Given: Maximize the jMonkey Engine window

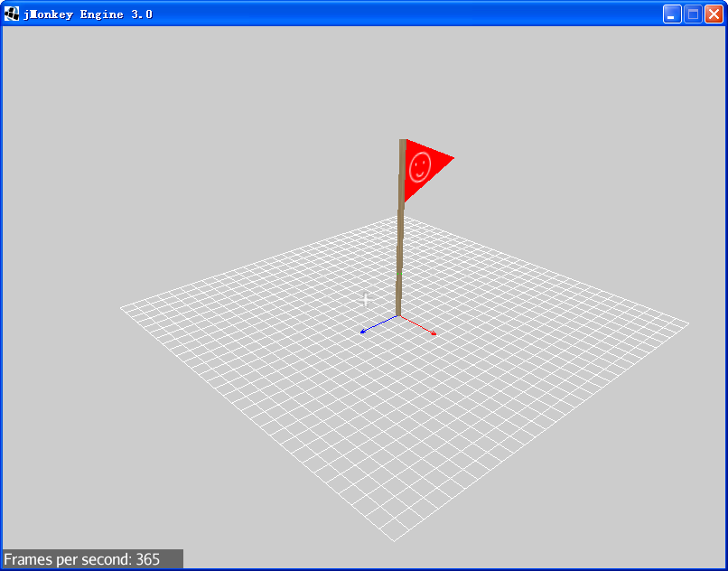Looking at the screenshot, I should pos(693,14).
